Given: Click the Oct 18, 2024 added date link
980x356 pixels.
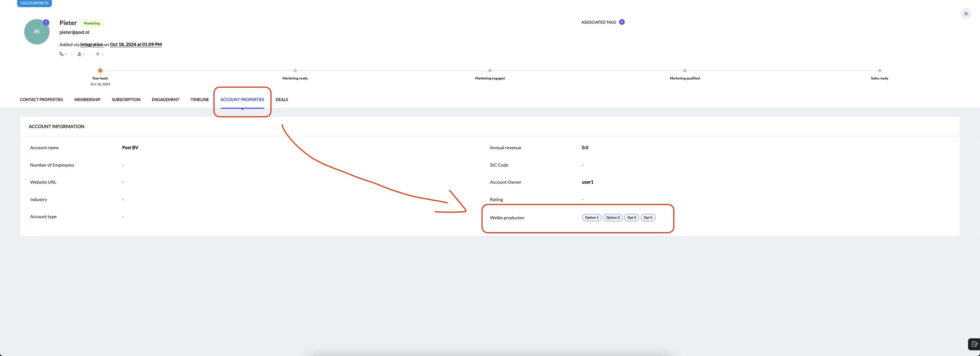Looking at the screenshot, I should pyautogui.click(x=136, y=44).
